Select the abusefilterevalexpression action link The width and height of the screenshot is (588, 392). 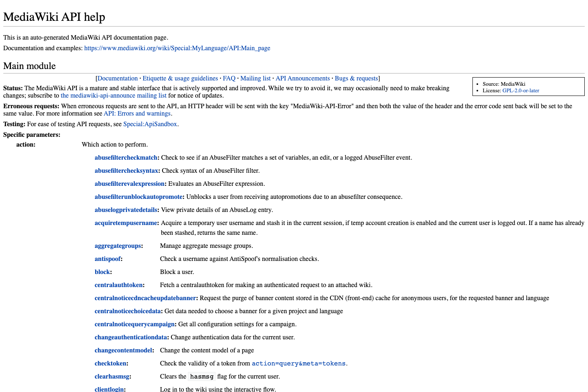click(x=129, y=183)
